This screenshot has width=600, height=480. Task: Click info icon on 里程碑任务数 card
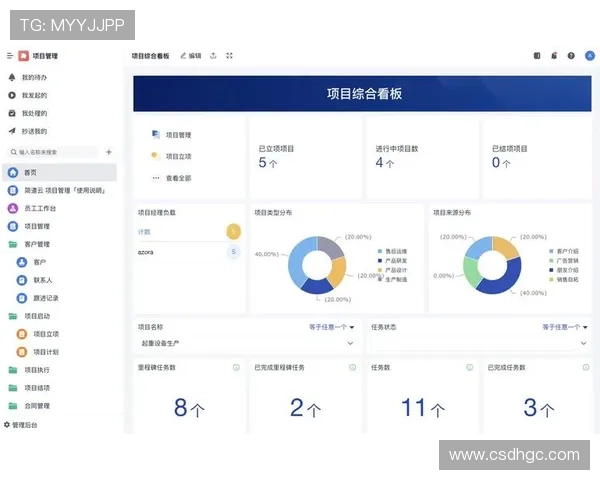click(x=236, y=367)
